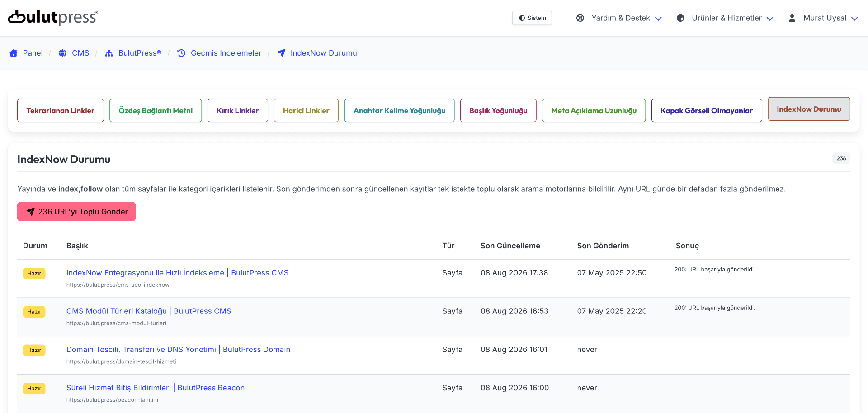
Task: Click the history icon beside Gecmis Incelemeler
Action: pyautogui.click(x=181, y=53)
